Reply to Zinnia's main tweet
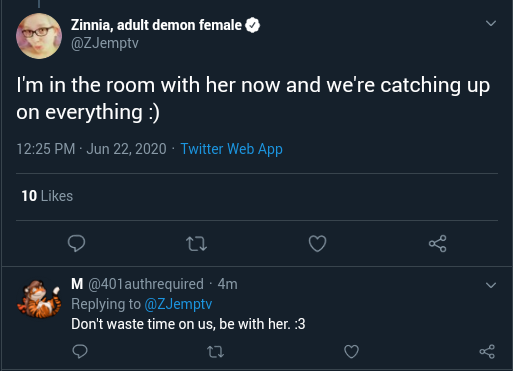This screenshot has height=371, width=513. click(76, 243)
